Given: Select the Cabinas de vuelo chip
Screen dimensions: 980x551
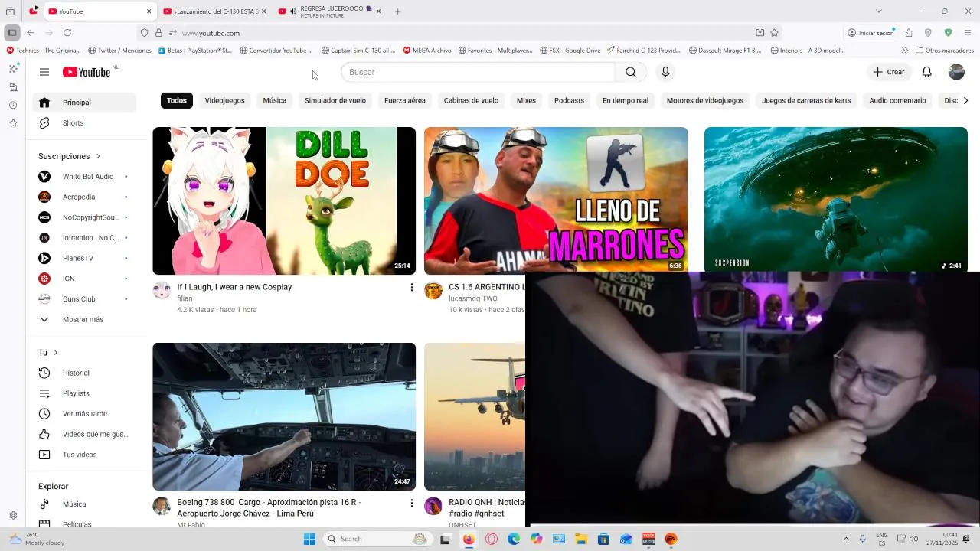Looking at the screenshot, I should pyautogui.click(x=471, y=100).
